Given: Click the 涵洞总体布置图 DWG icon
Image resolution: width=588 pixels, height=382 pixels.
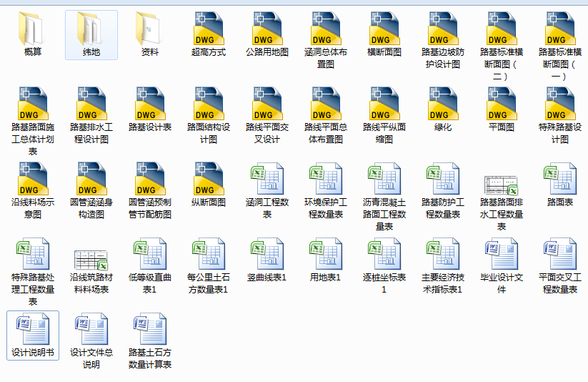Looking at the screenshot, I should [x=326, y=29].
